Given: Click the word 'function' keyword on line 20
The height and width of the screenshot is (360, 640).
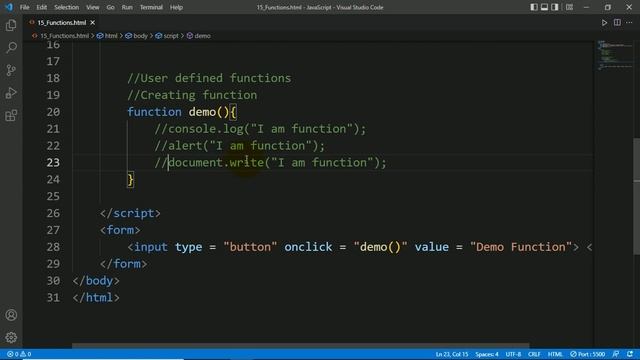Looking at the screenshot, I should pyautogui.click(x=154, y=112).
